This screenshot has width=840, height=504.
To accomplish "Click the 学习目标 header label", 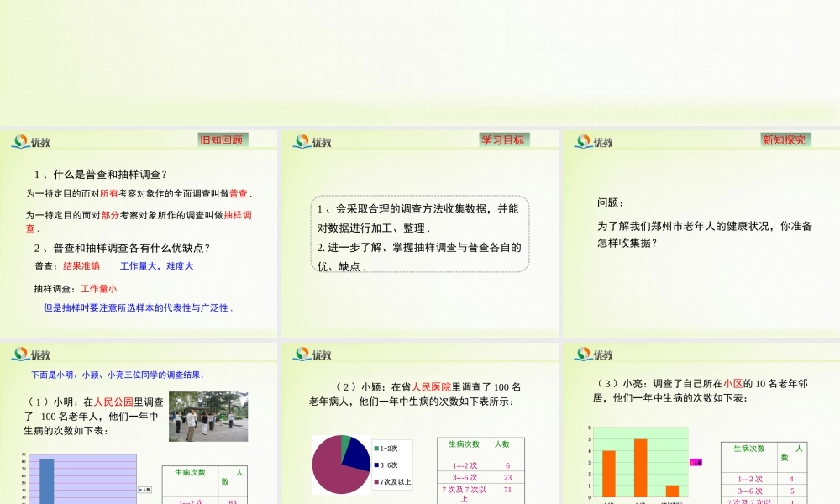I will 504,139.
